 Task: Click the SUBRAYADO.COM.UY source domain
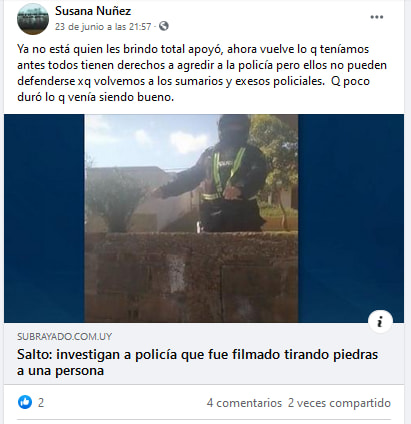click(x=64, y=336)
